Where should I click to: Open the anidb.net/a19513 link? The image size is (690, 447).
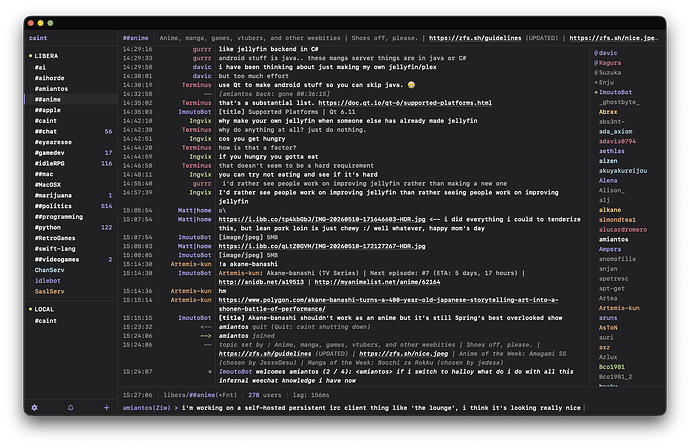(261, 282)
